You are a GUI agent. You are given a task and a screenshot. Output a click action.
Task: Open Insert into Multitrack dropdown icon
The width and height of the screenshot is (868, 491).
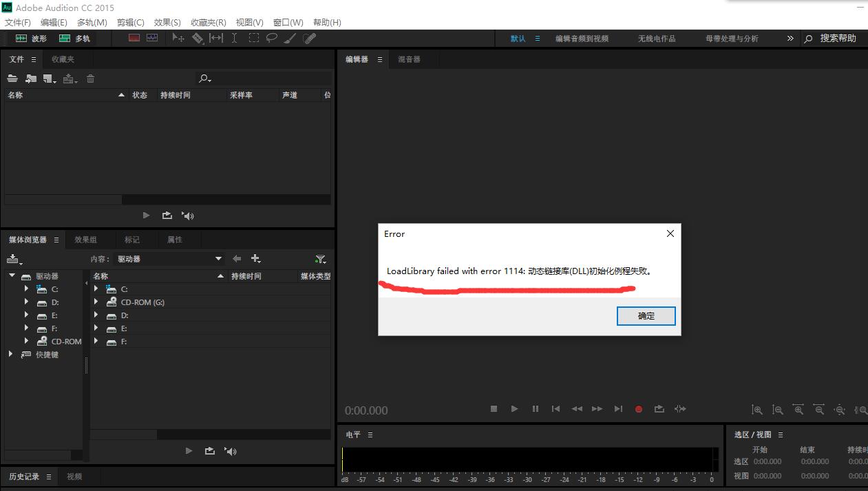70,79
